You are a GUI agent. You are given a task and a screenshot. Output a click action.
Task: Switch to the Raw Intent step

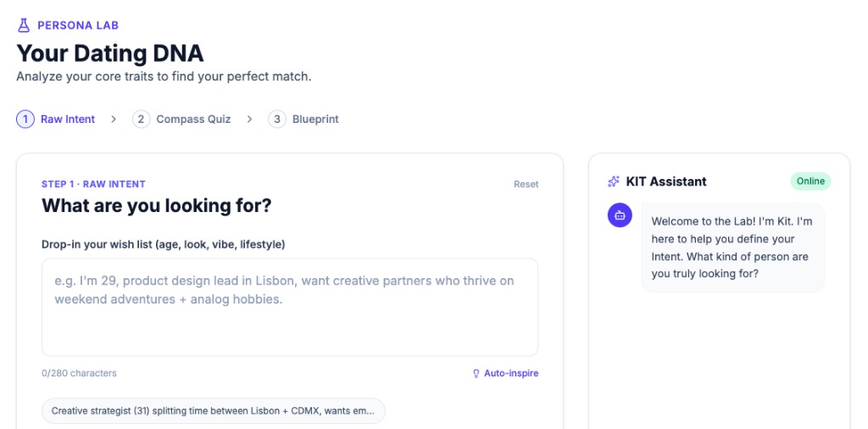pos(68,120)
